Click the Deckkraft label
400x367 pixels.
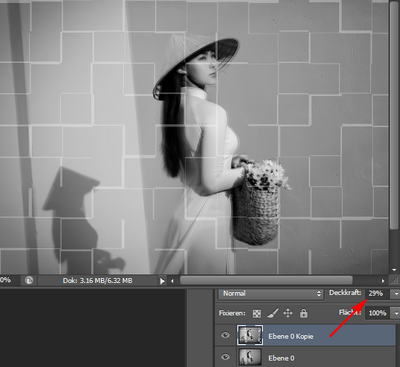coord(345,293)
